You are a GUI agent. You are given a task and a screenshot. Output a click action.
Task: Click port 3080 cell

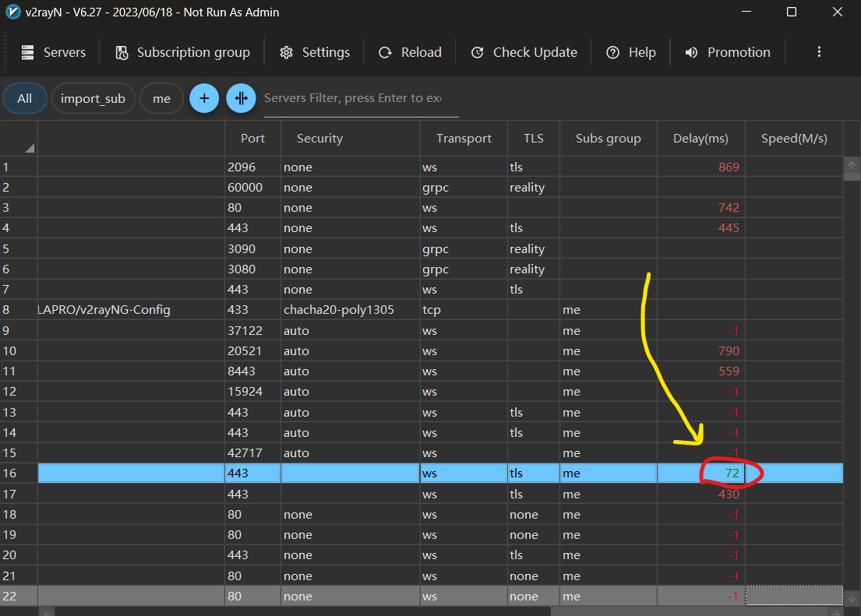pyautogui.click(x=252, y=269)
